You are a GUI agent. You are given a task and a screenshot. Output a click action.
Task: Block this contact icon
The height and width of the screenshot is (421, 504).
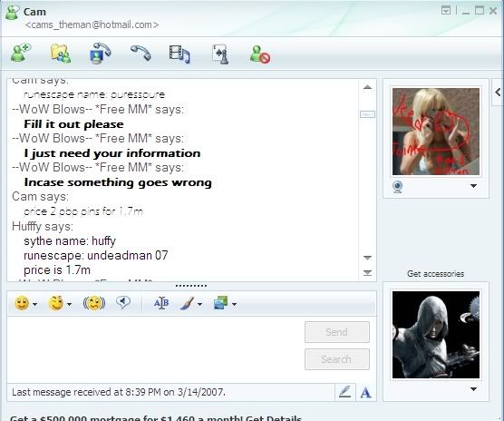coord(260,54)
